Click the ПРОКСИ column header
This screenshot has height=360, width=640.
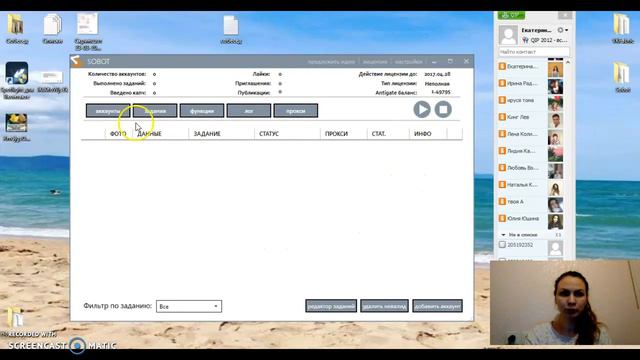[336, 133]
